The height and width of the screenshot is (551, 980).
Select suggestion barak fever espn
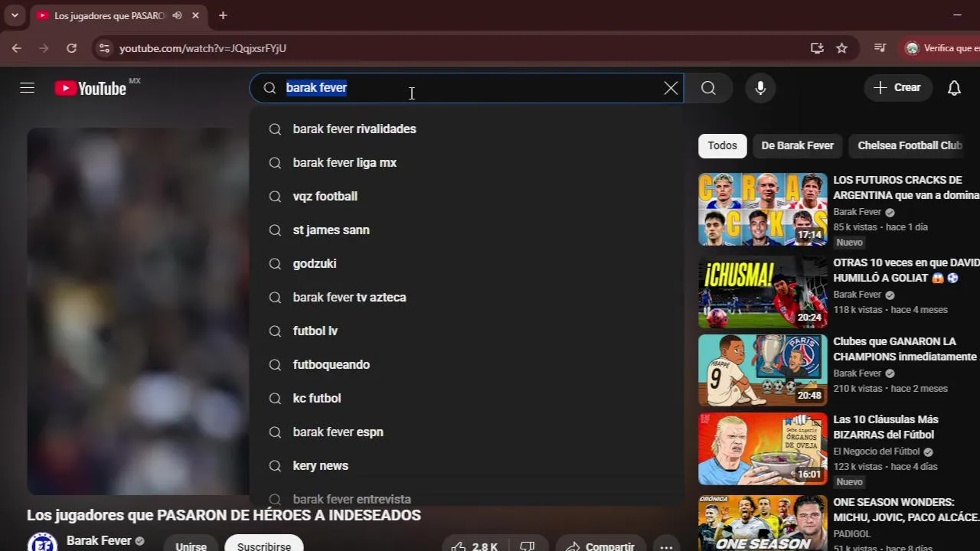[x=466, y=432]
